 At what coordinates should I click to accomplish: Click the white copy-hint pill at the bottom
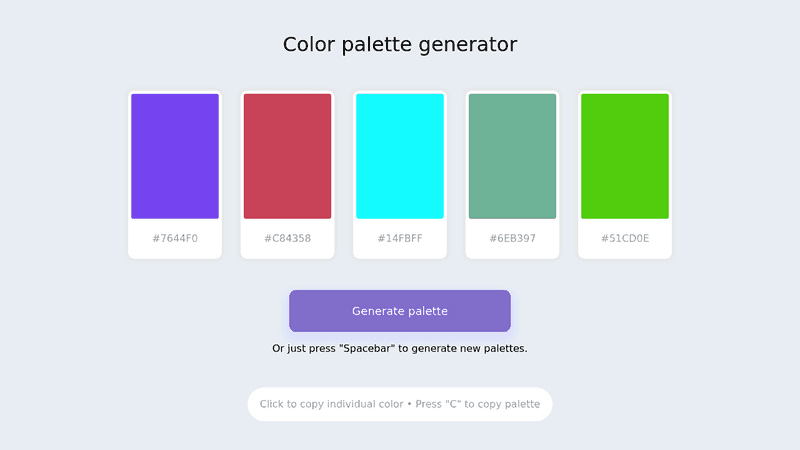point(400,404)
